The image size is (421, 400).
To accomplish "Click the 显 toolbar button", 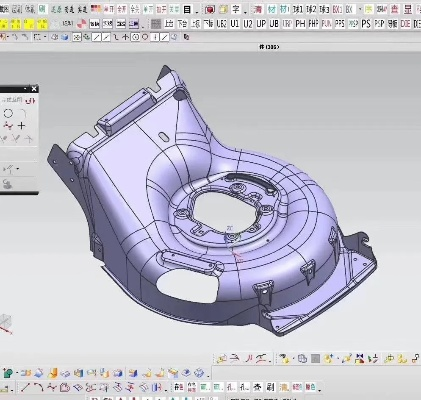I will coord(408,9).
